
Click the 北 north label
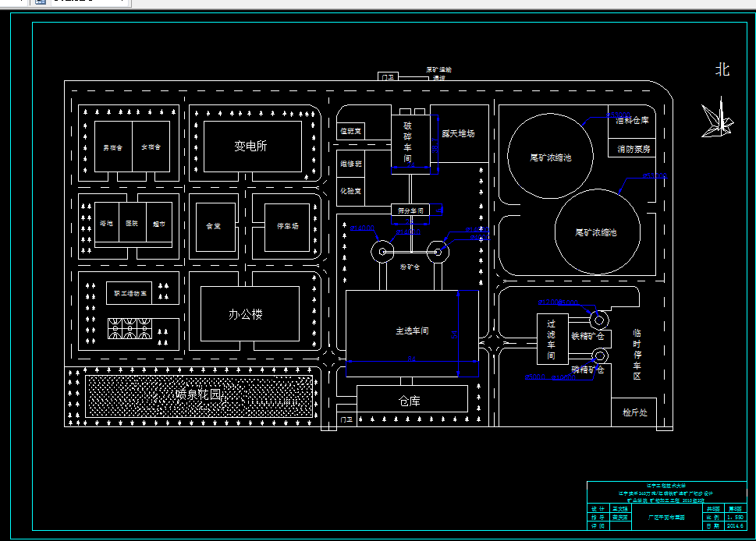tap(722, 70)
